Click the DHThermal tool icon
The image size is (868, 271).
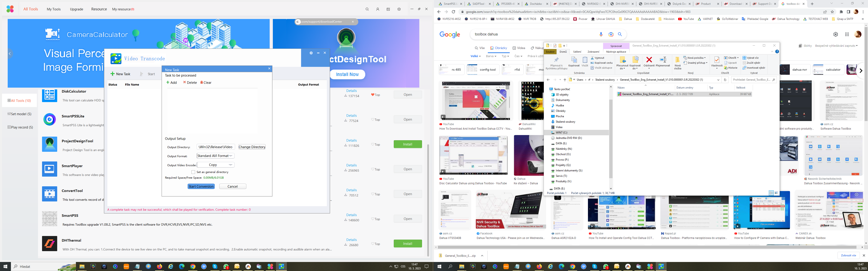coord(50,243)
